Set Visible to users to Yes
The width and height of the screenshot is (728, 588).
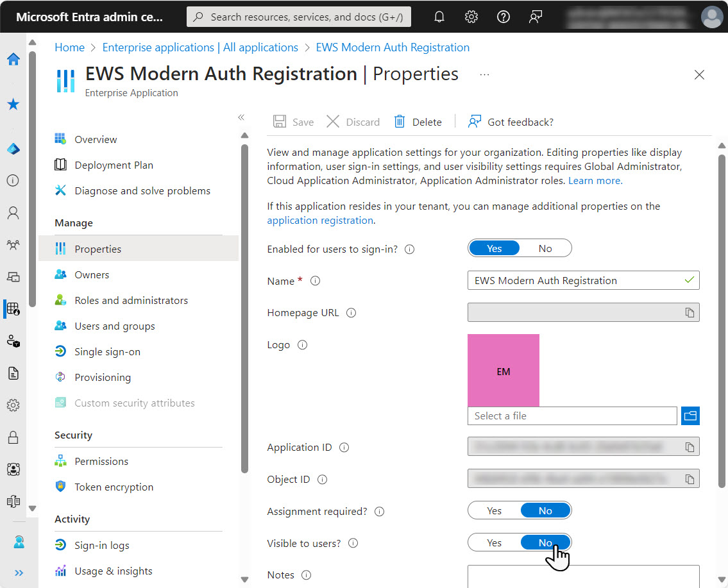point(494,542)
